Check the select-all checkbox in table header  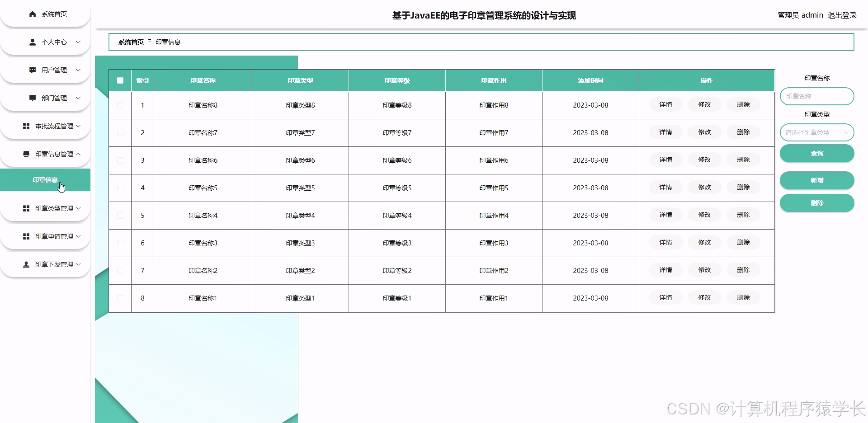pos(120,80)
